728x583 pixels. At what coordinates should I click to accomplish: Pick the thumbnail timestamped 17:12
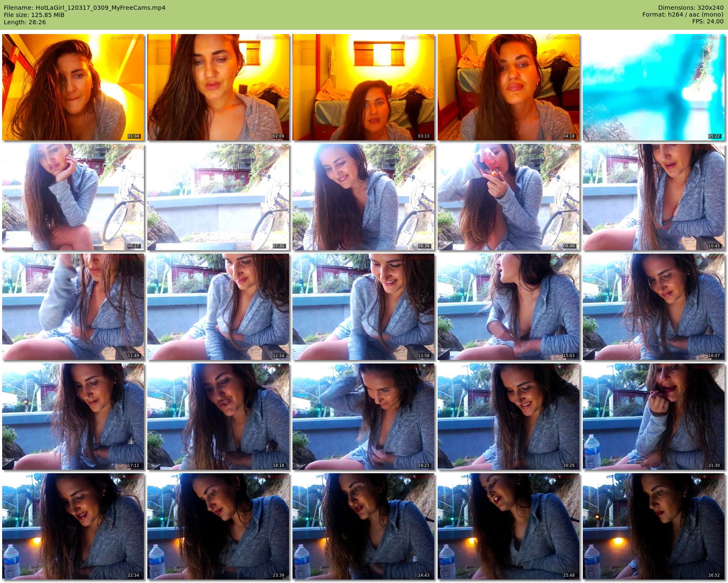pos(73,417)
